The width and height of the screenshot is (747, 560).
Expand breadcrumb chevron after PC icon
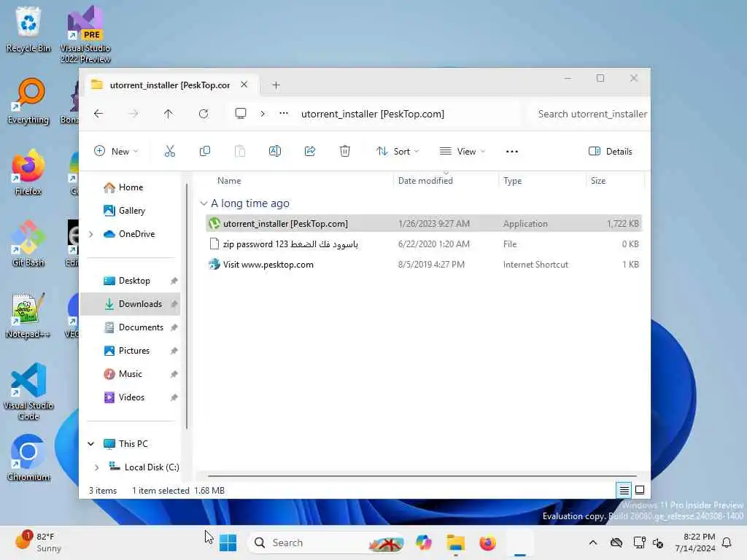(263, 114)
